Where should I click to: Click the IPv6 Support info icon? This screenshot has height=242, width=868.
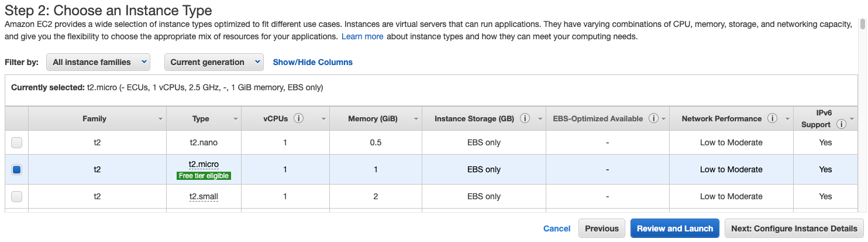click(841, 124)
